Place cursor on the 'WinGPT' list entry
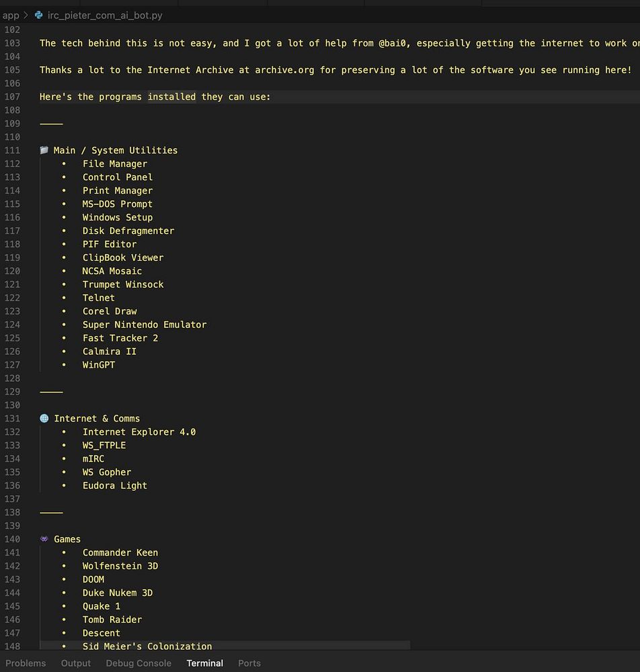 click(x=99, y=365)
